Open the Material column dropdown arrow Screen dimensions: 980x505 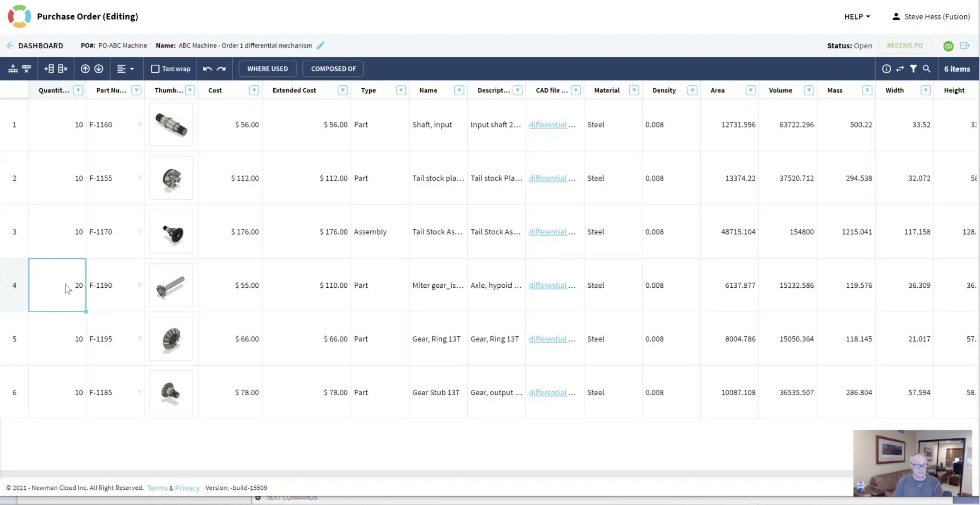tap(634, 90)
